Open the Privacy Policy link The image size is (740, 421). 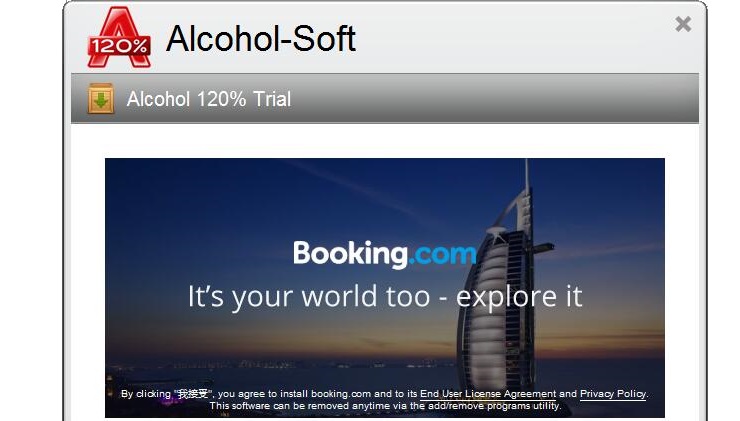coord(613,394)
